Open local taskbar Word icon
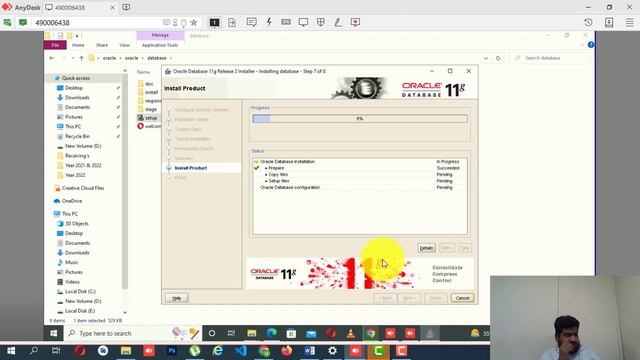Screen dimensions: 640x360 click(x=309, y=351)
